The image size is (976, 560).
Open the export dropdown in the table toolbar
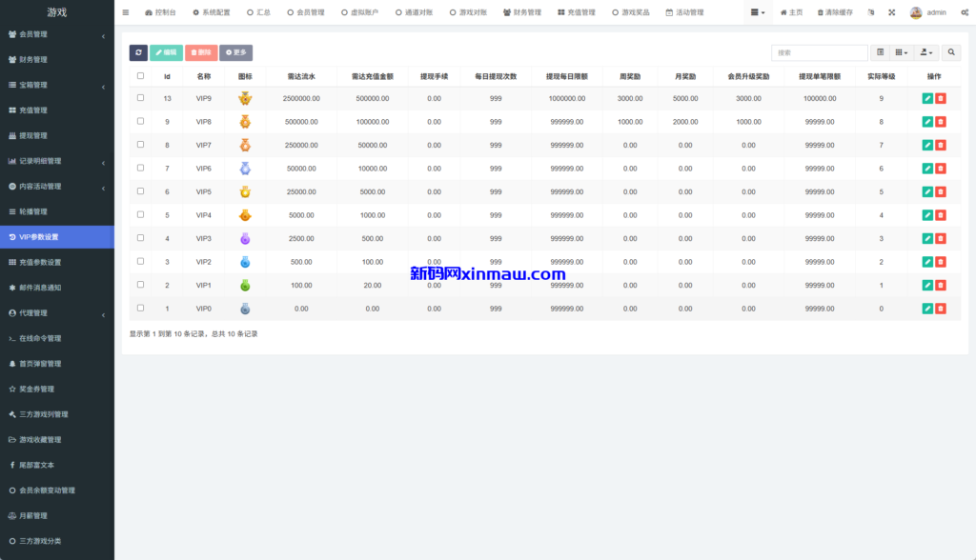[x=925, y=52]
